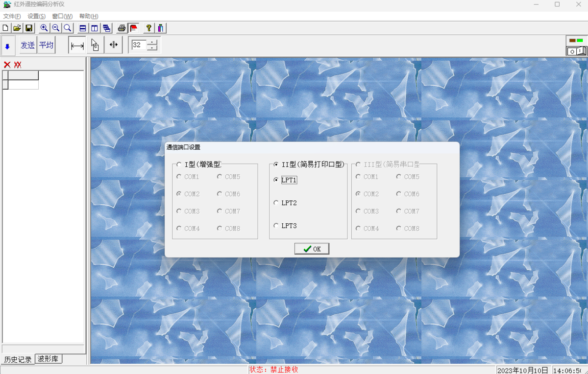Click the single red X delete icon
Screen dimensions: 588x374
coord(7,65)
